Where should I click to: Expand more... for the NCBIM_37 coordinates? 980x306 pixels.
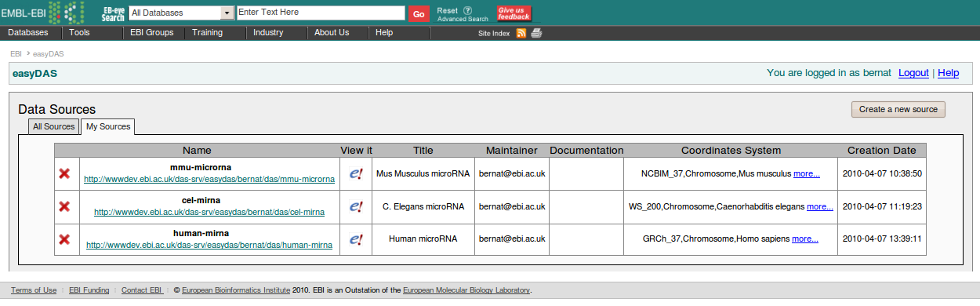click(x=807, y=173)
